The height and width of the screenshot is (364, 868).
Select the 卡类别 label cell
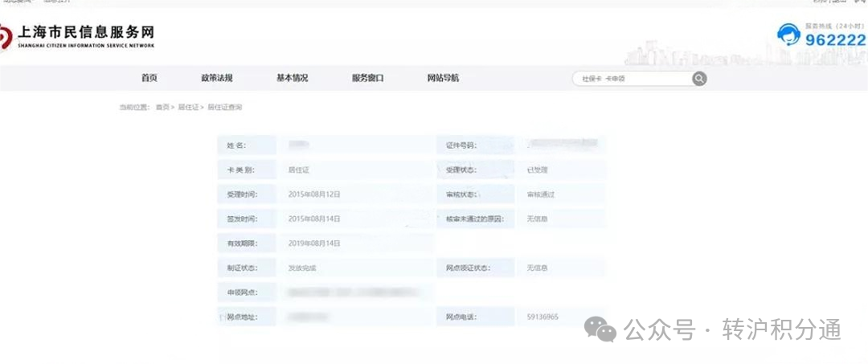click(x=247, y=170)
